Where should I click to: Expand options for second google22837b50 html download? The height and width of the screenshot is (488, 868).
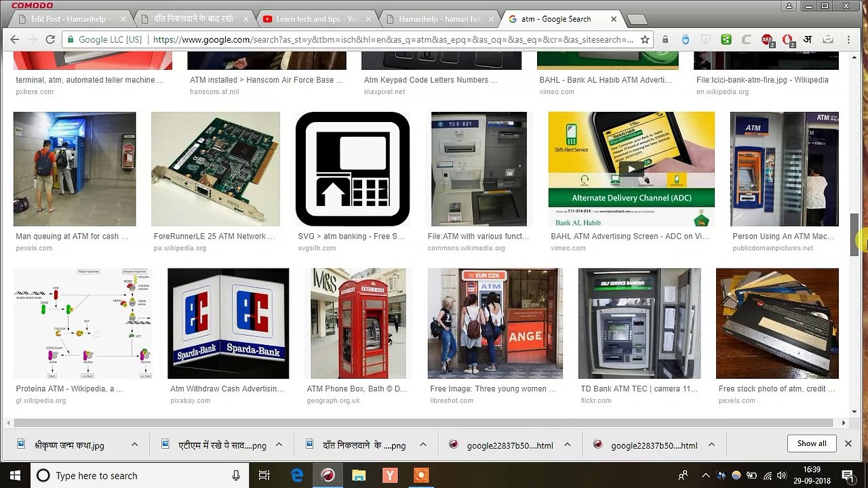(711, 445)
